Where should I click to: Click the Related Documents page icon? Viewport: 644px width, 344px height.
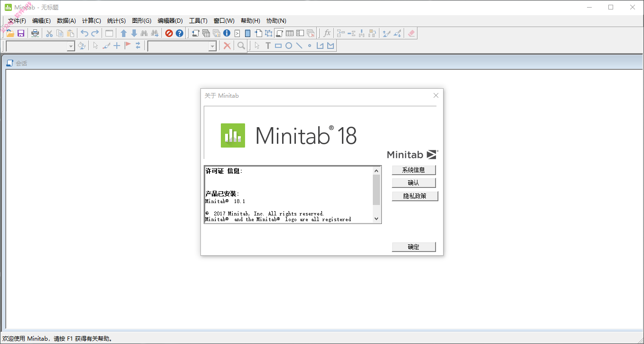[x=258, y=33]
